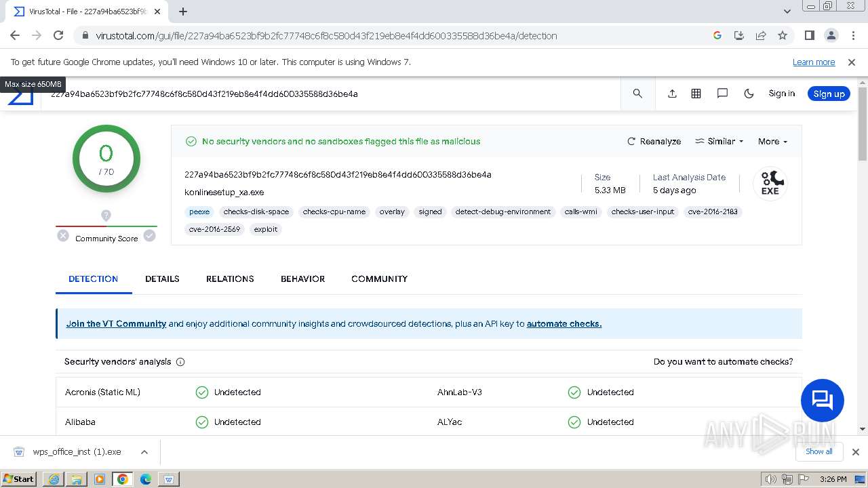
Task: Click the address bar URL
Action: (x=326, y=36)
